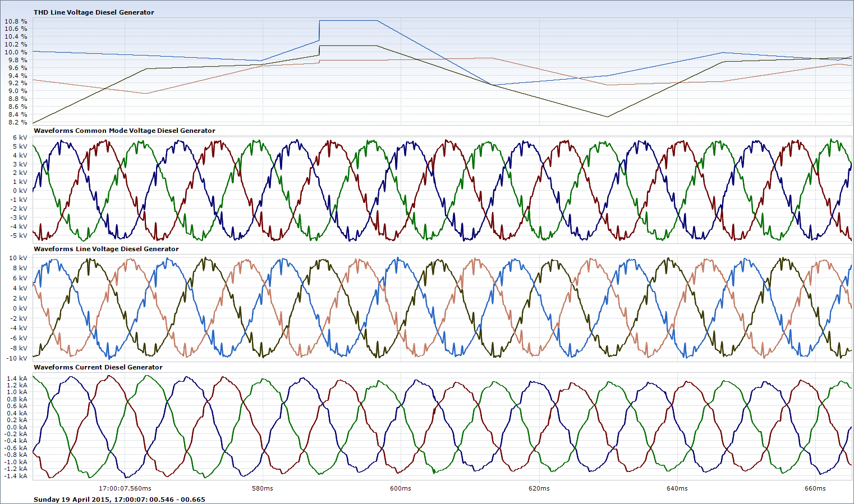Click the '-6 kV' Line Voltage axis label
The width and height of the screenshot is (854, 504).
(19, 338)
